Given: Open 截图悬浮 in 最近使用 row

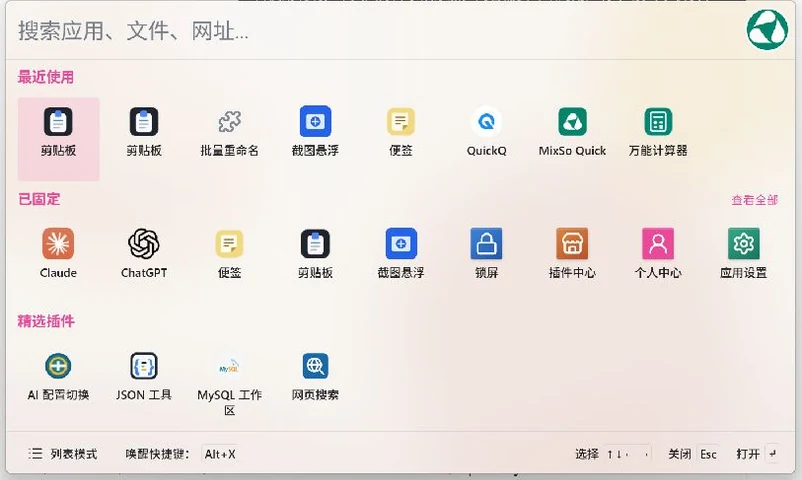Looking at the screenshot, I should coord(315,132).
